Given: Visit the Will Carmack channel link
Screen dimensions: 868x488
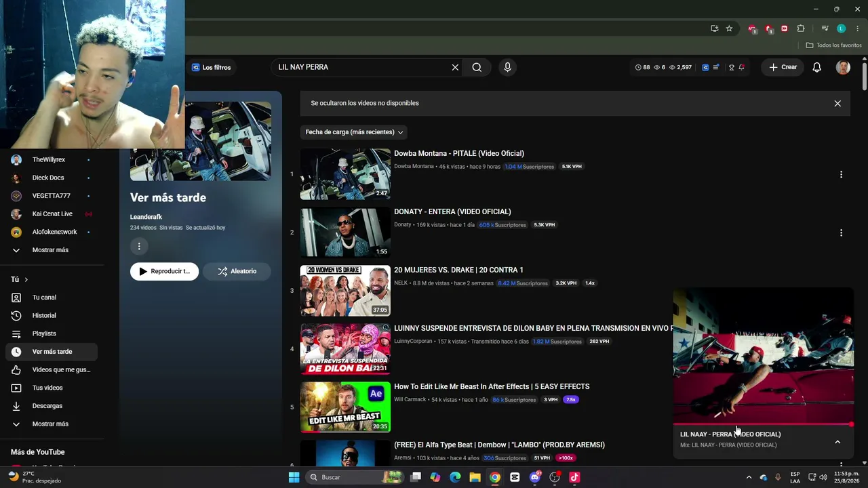Looking at the screenshot, I should [x=410, y=400].
